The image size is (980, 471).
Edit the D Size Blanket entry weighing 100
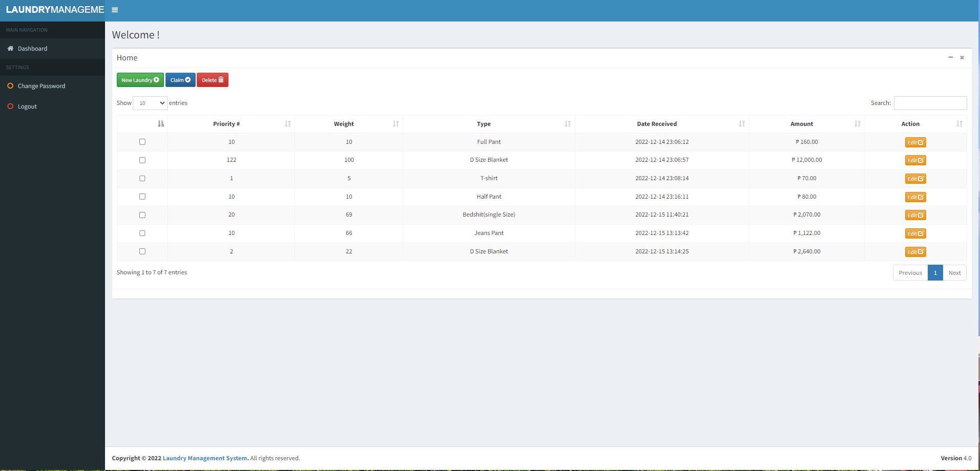tap(914, 160)
